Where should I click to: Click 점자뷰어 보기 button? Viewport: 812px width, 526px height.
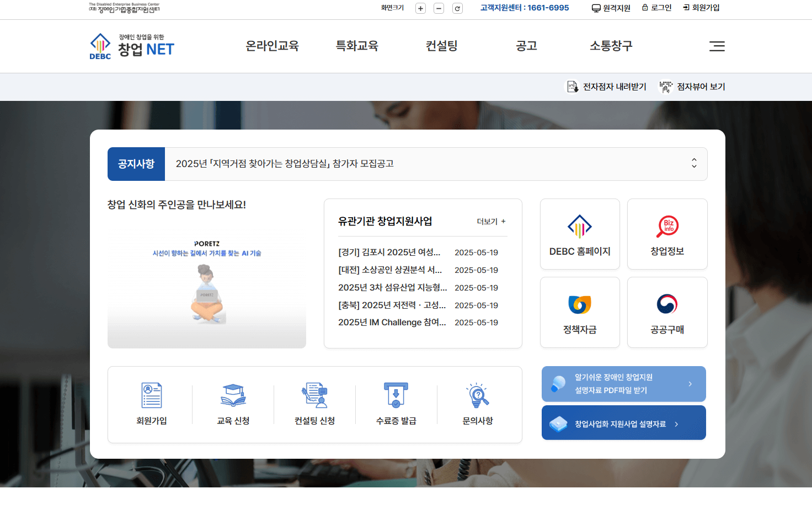pos(692,87)
